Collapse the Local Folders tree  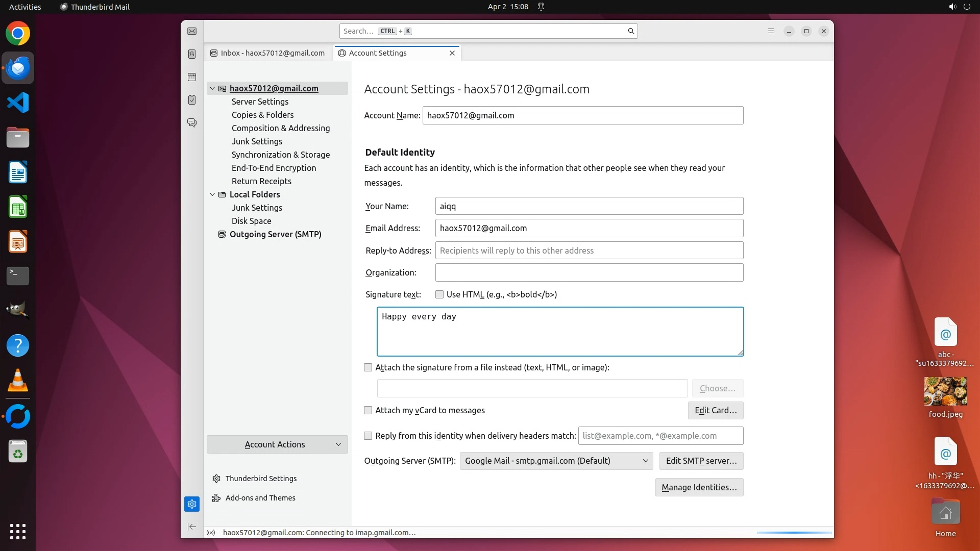pyautogui.click(x=212, y=194)
